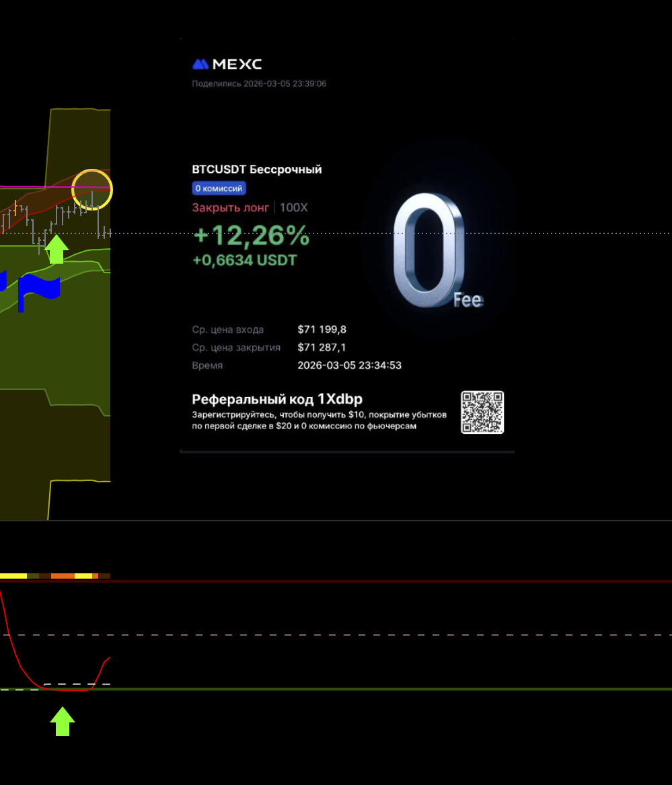Click the yellow circle marker on the chart

coord(92,189)
